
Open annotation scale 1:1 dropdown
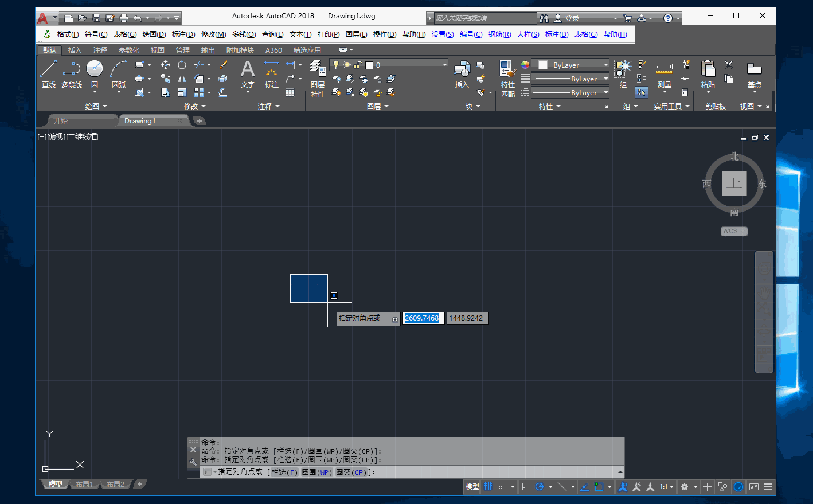(666, 487)
